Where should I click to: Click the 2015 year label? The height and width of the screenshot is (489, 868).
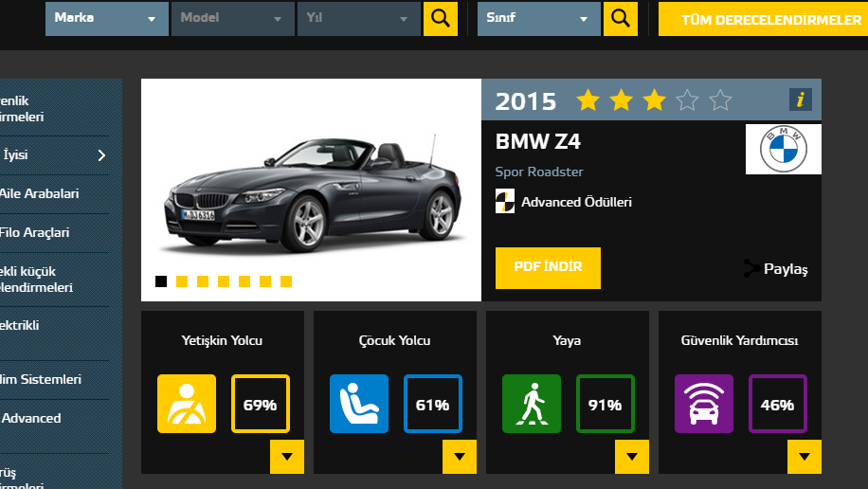525,101
